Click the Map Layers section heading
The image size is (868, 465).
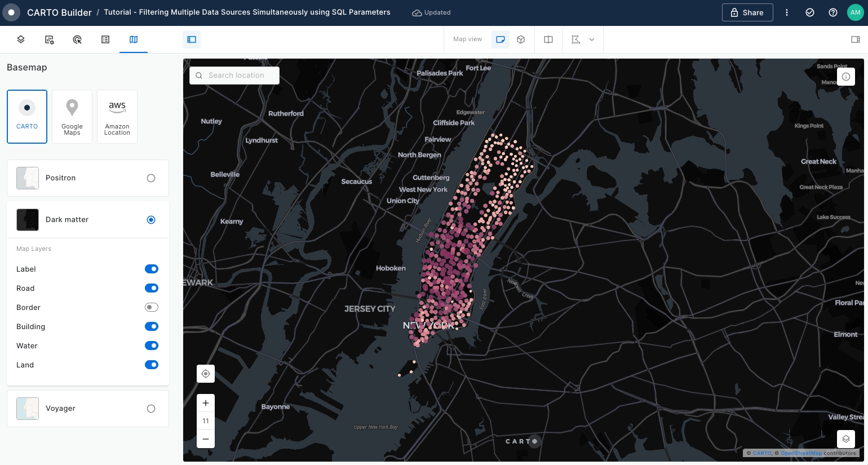point(34,249)
